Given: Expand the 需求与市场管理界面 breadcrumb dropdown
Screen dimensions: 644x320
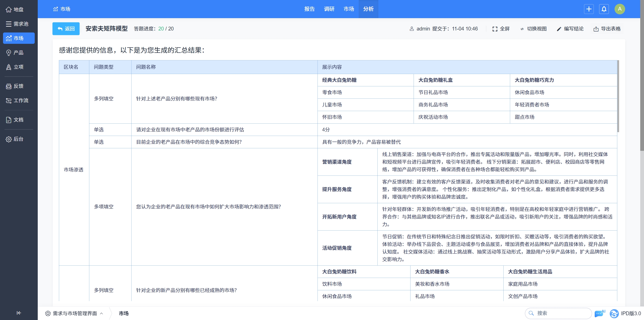Looking at the screenshot, I should pos(75,313).
